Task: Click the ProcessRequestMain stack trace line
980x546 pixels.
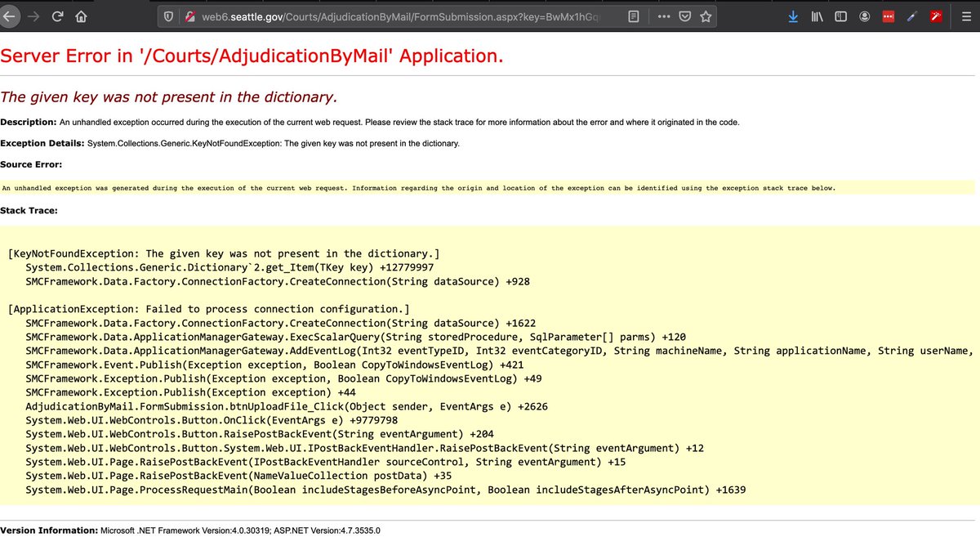Action: [385, 490]
